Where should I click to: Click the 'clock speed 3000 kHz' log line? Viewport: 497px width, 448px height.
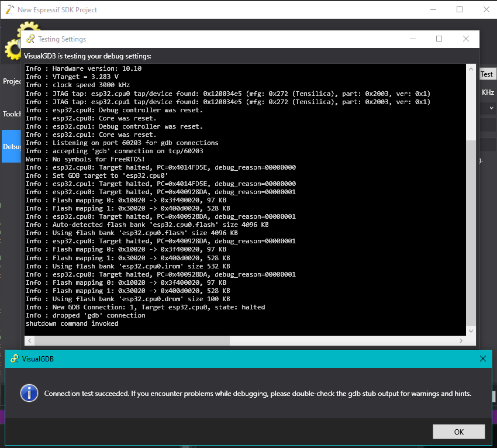tap(78, 85)
